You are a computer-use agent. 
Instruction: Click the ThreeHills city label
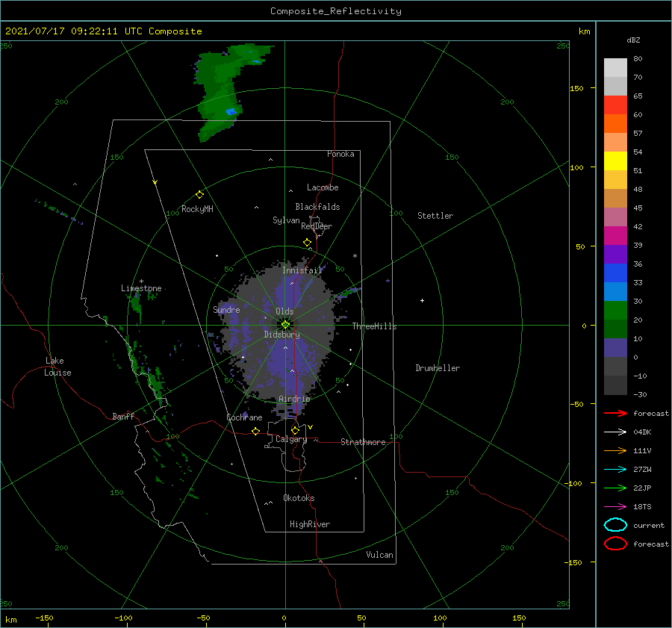click(374, 326)
